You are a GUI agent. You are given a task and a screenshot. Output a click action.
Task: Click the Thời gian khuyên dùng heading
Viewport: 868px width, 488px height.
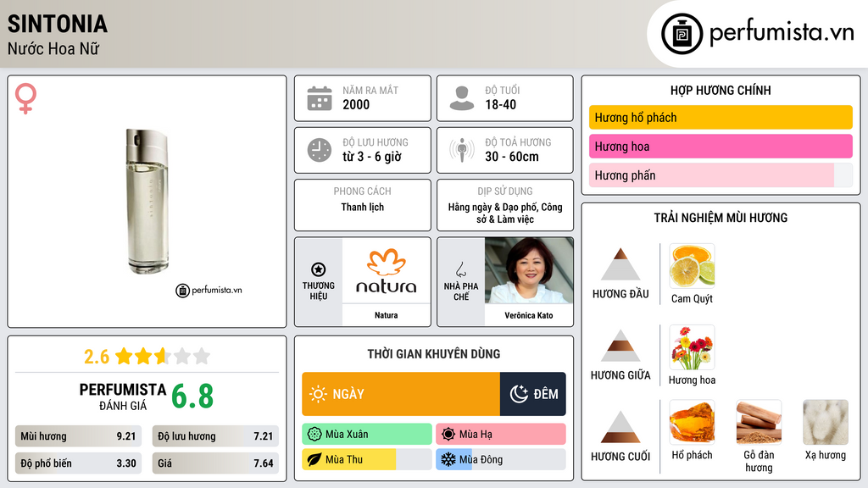(433, 353)
